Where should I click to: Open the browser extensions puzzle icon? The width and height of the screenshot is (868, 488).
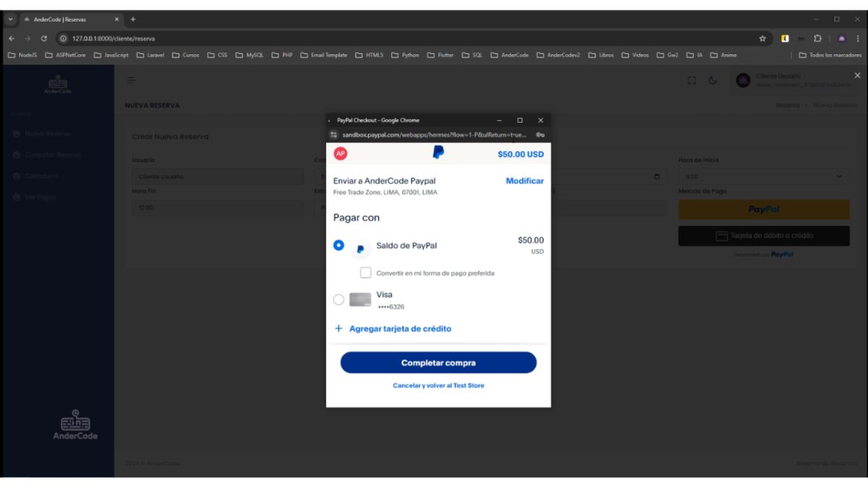click(817, 38)
